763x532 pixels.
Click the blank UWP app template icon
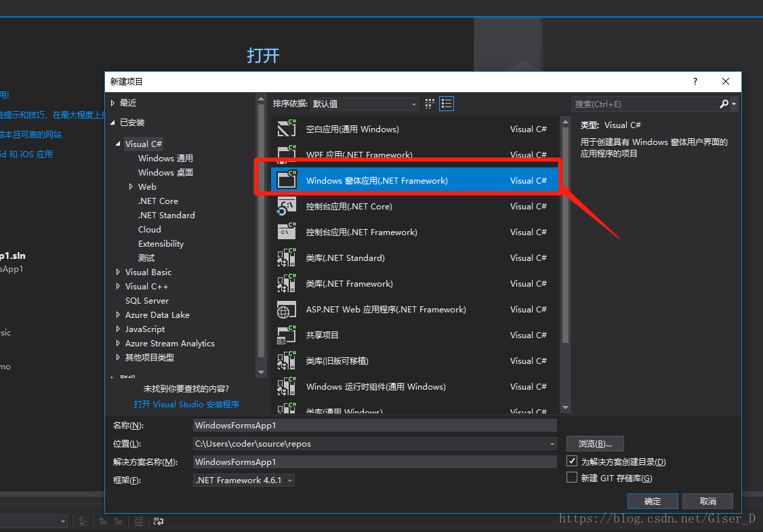(287, 129)
